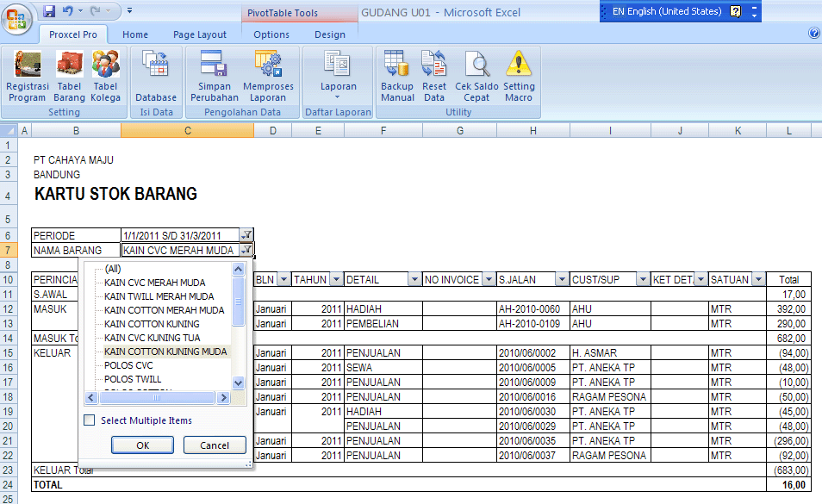The width and height of the screenshot is (822, 504).
Task: Switch to the Home ribbon tab
Action: coord(136,34)
